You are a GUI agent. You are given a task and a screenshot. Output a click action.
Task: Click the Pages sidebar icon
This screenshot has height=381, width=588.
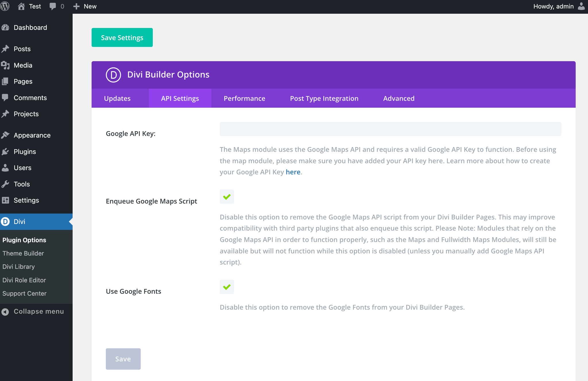[6, 81]
